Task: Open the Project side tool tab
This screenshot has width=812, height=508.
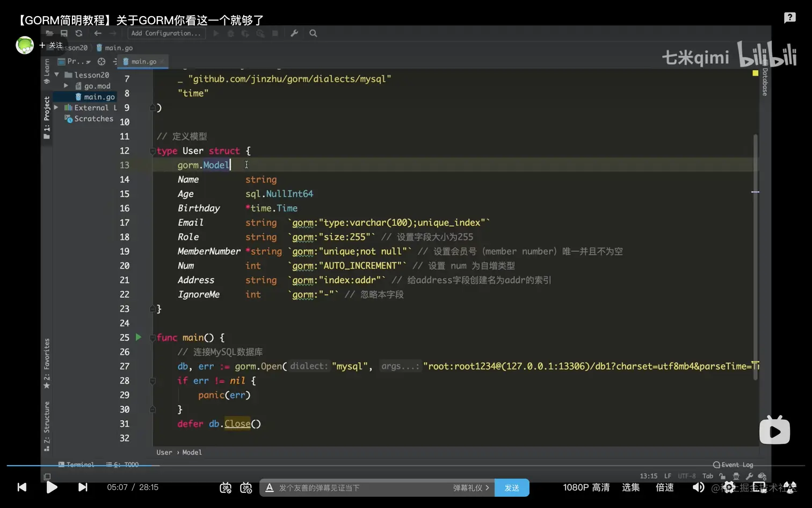Action: click(x=47, y=117)
